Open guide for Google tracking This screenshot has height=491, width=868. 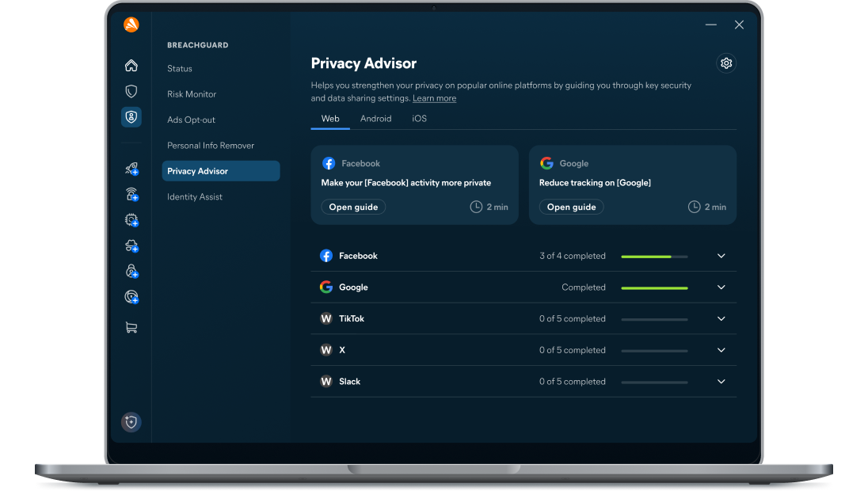pos(572,207)
